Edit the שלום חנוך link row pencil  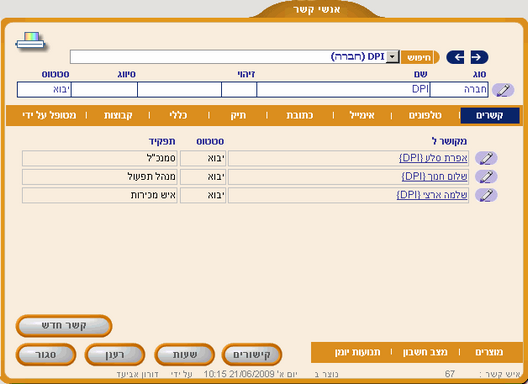coord(486,177)
